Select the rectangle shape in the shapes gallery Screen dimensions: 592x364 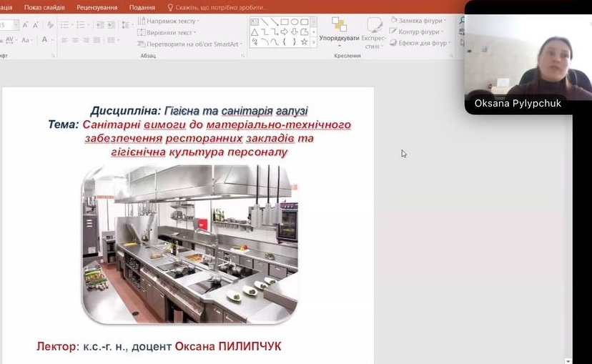coord(284,22)
